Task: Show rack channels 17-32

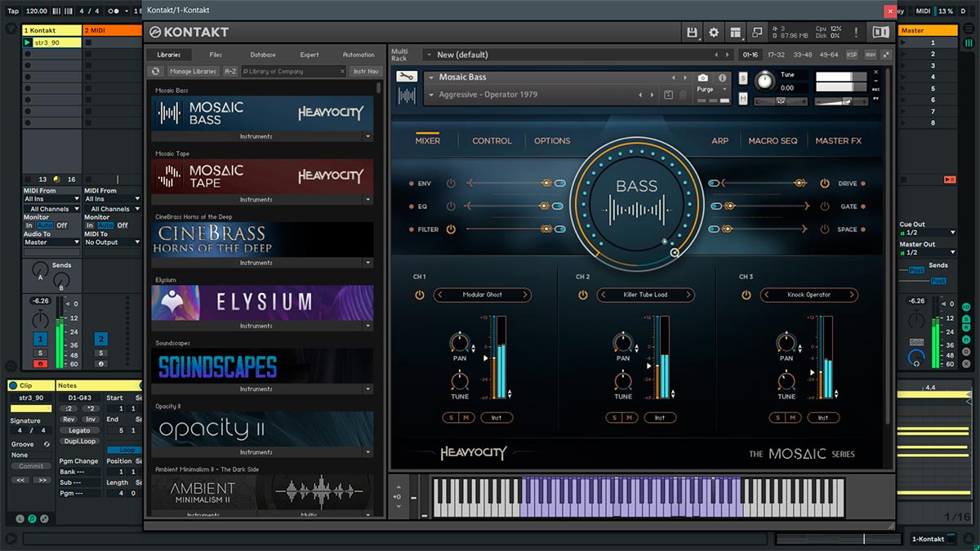Action: coord(776,55)
